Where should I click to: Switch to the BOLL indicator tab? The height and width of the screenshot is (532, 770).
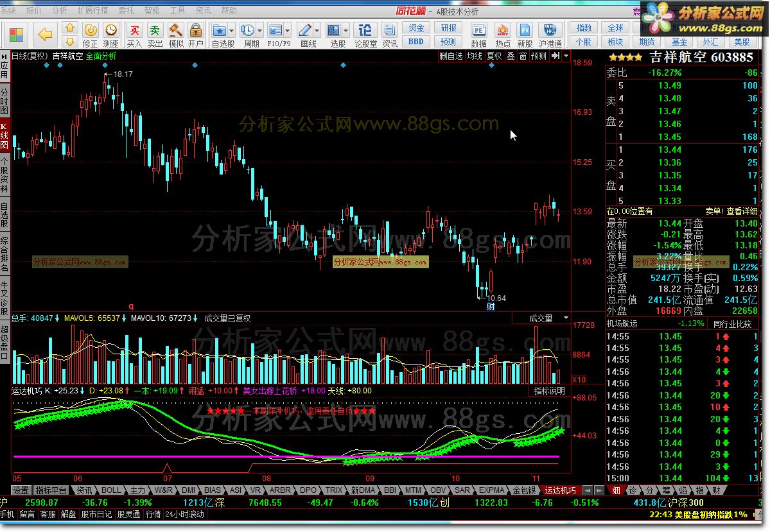pyautogui.click(x=111, y=490)
